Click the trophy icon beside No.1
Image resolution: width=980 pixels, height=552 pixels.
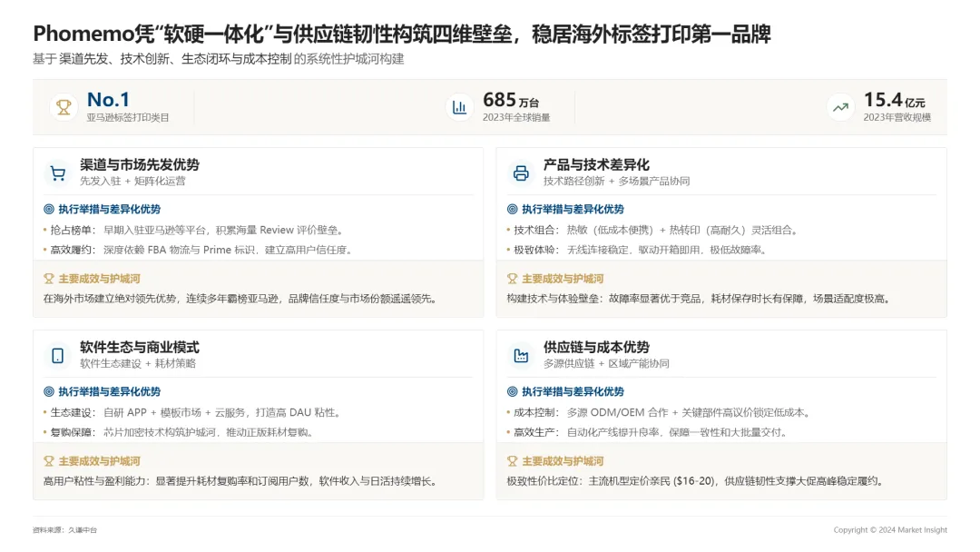click(x=62, y=106)
